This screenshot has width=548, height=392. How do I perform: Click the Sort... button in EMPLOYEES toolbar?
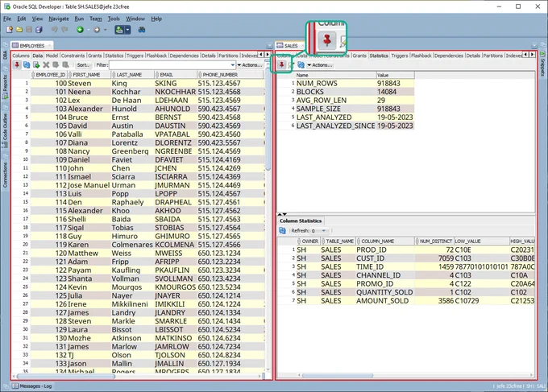(83, 65)
